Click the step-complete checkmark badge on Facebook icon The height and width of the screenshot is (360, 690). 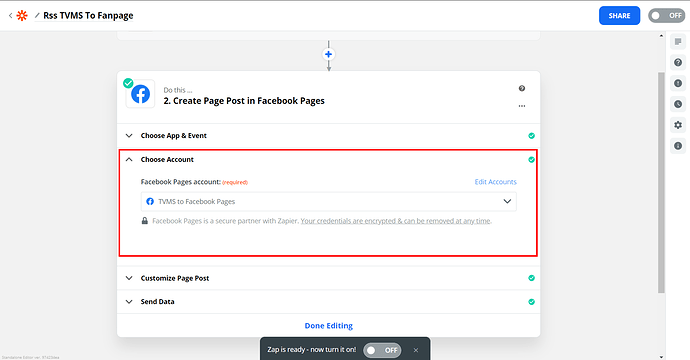click(x=128, y=83)
